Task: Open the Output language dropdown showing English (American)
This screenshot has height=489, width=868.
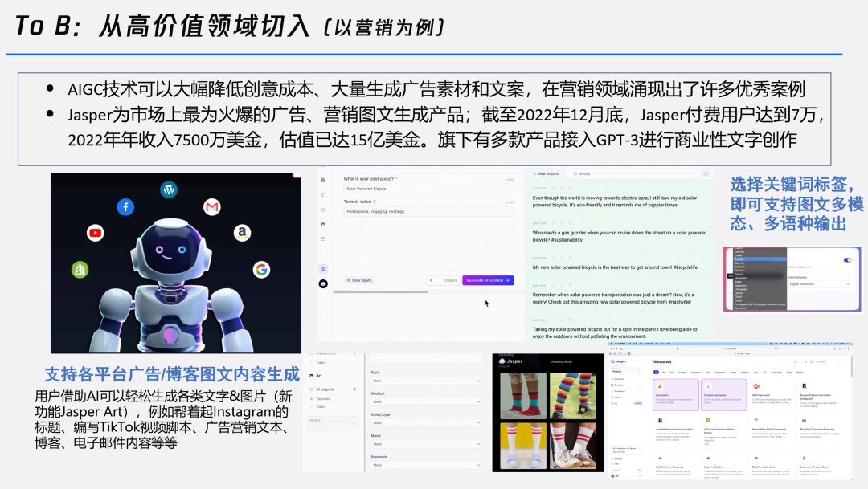Action: (820, 284)
